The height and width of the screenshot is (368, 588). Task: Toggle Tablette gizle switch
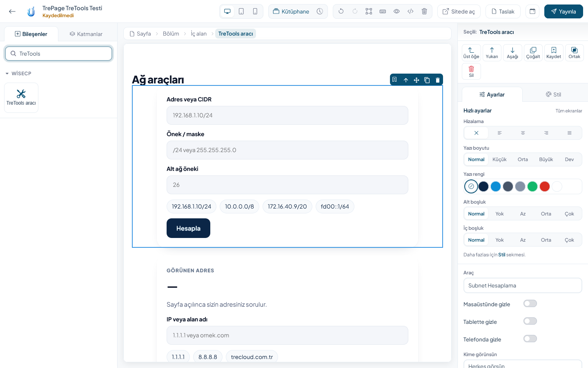530,321
